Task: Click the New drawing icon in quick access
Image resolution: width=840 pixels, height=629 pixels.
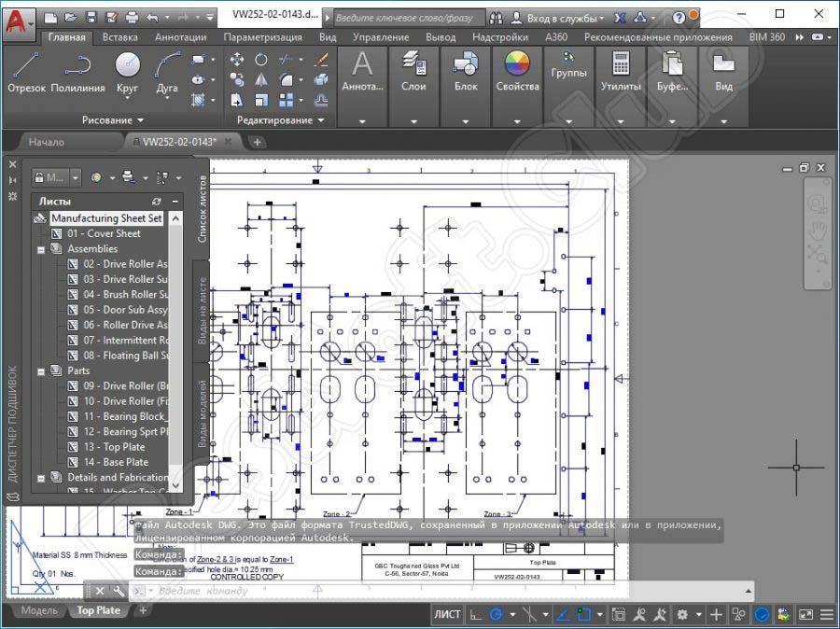Action: click(x=50, y=18)
